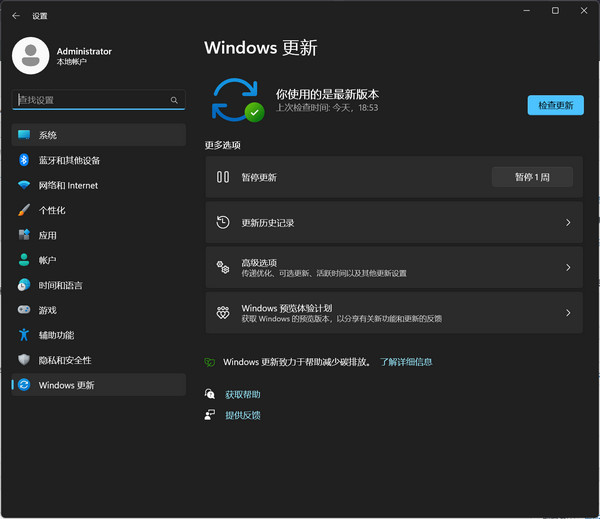Open 蓝牙和其他设备 via its Bluetooth icon

tap(24, 160)
